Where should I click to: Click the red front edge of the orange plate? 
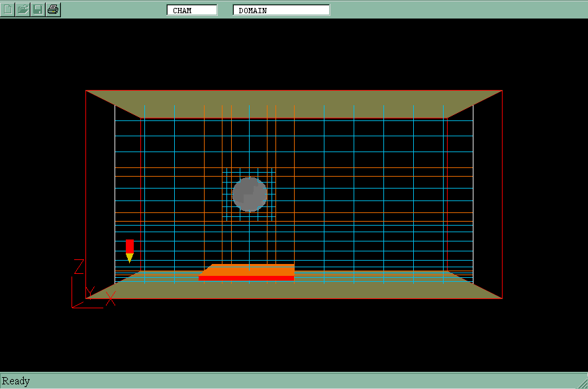pyautogui.click(x=246, y=279)
